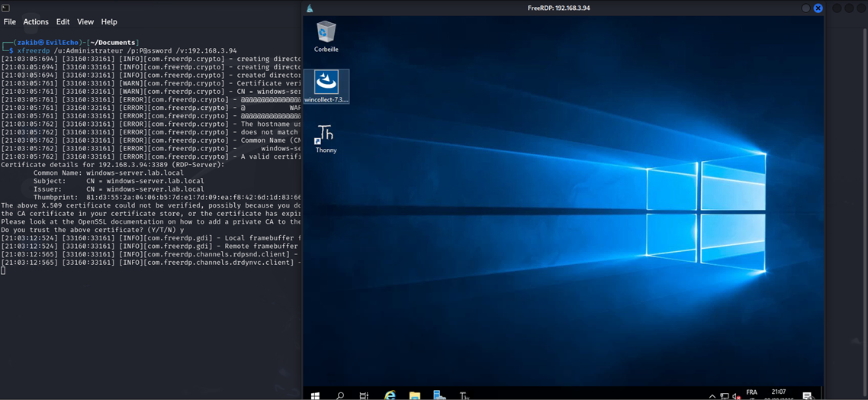The width and height of the screenshot is (868, 400).
Task: Click the Thonny icon in the taskbar
Action: tap(465, 395)
